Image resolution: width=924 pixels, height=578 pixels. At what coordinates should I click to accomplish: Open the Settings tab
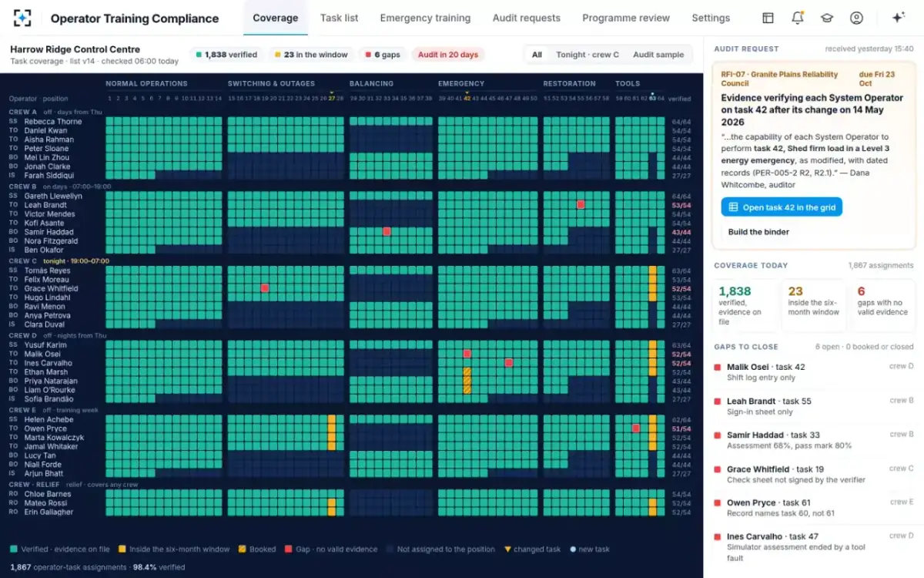[711, 18]
